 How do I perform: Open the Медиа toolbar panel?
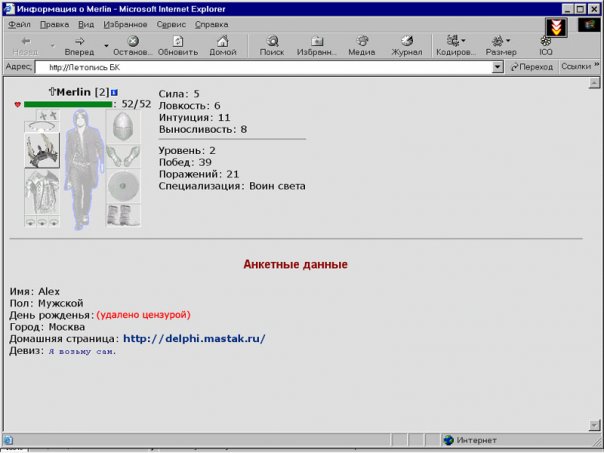(x=362, y=46)
